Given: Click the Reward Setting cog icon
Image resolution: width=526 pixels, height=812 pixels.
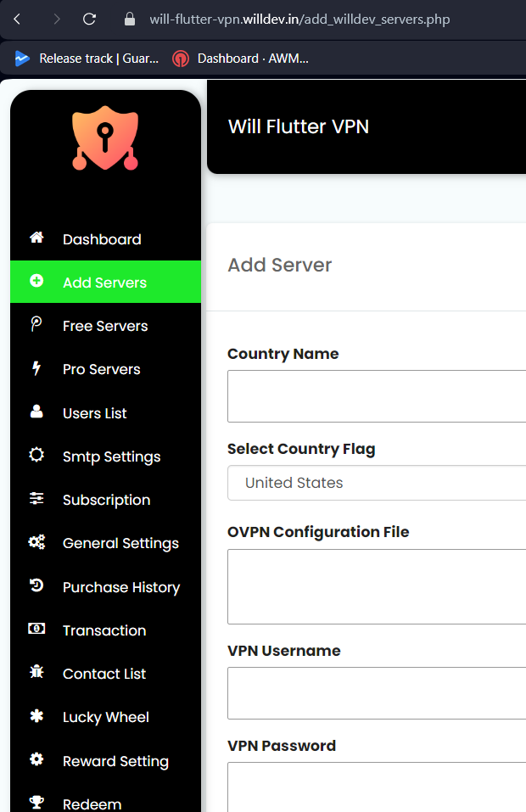Looking at the screenshot, I should pyautogui.click(x=36, y=759).
